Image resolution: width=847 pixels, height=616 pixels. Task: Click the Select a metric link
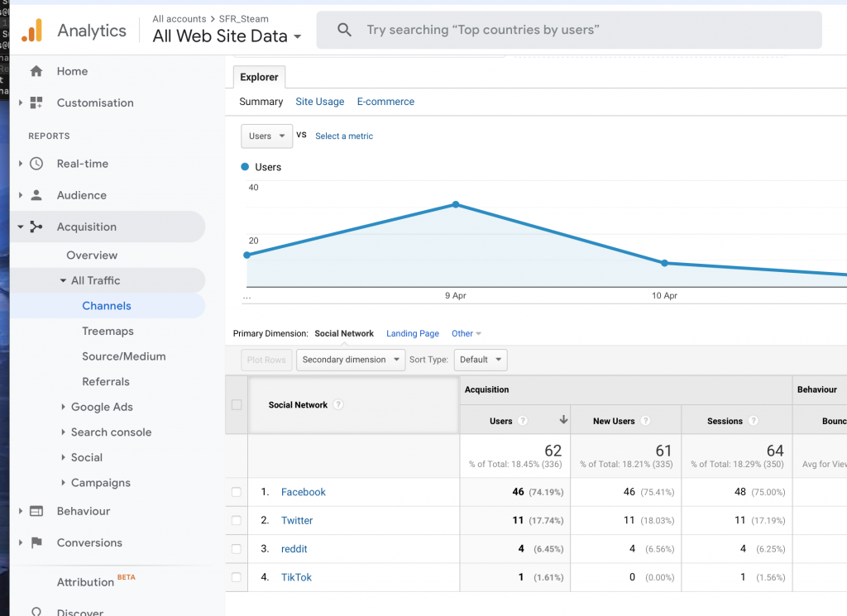point(344,136)
